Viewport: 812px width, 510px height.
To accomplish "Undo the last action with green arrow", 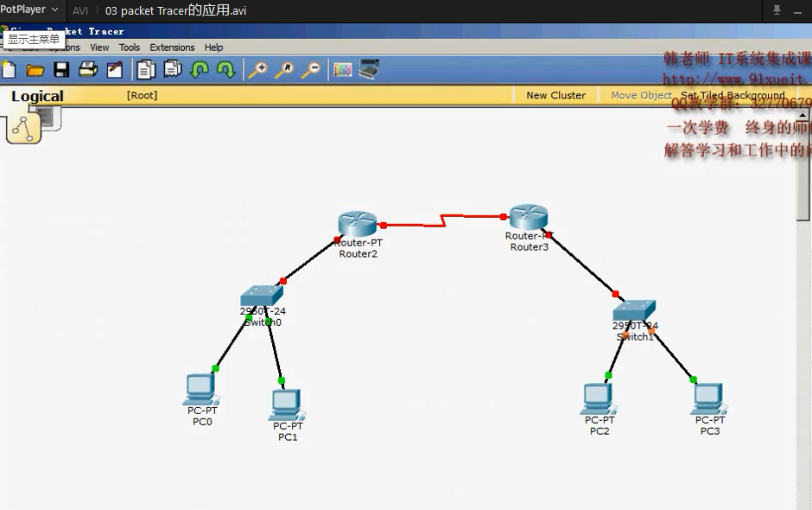I will click(x=200, y=69).
